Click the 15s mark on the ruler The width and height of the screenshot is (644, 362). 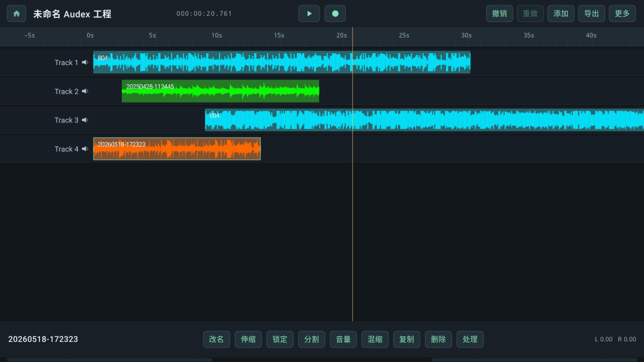pyautogui.click(x=279, y=35)
